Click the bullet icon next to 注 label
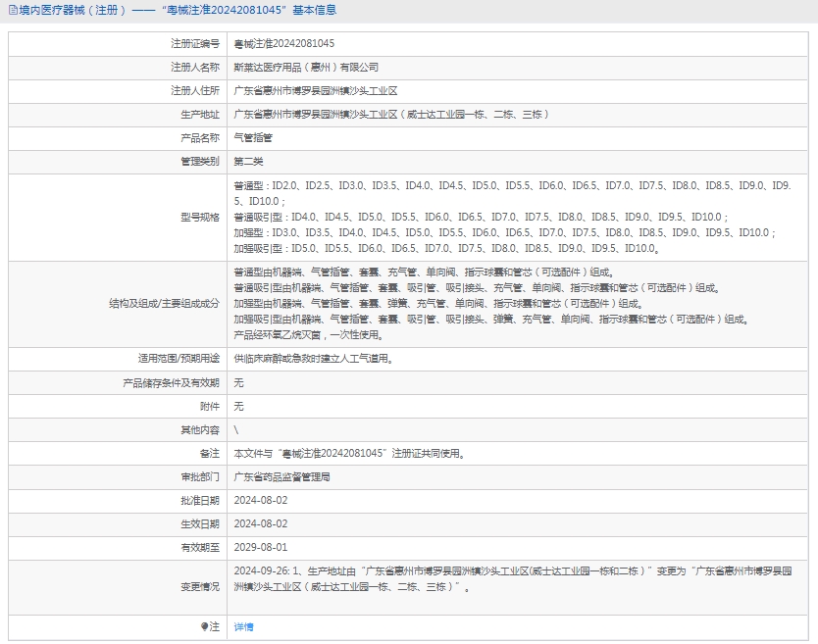Viewport: 818px width, 644px height. [205, 626]
